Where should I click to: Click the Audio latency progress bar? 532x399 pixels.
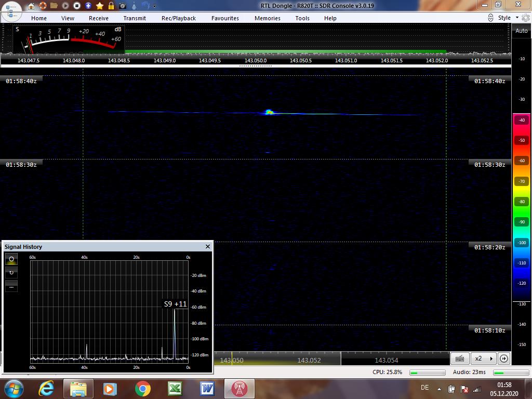tap(511, 373)
